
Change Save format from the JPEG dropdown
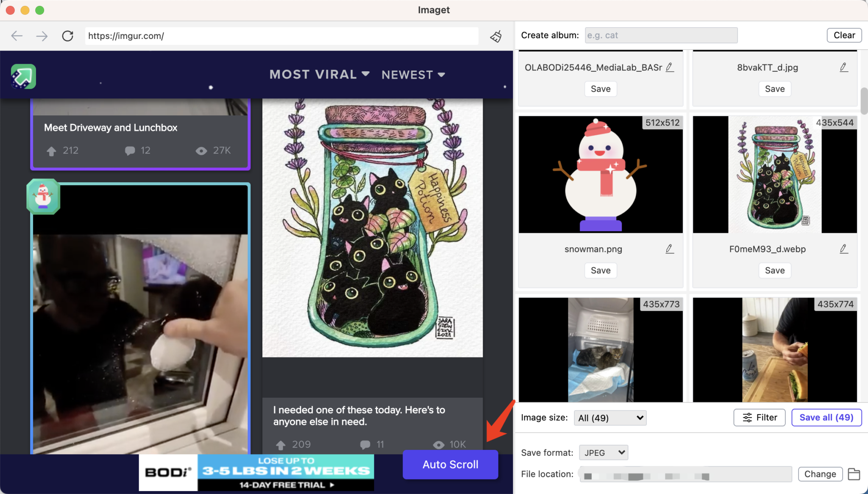pyautogui.click(x=603, y=452)
